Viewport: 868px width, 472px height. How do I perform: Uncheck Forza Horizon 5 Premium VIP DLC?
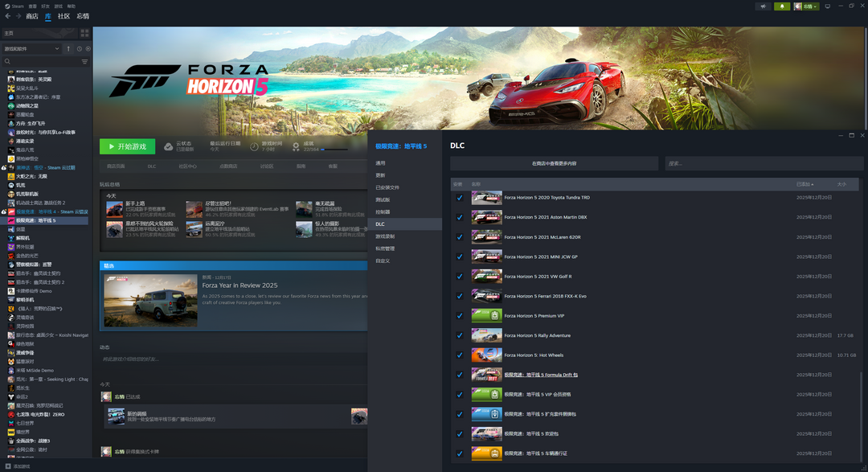pos(460,316)
